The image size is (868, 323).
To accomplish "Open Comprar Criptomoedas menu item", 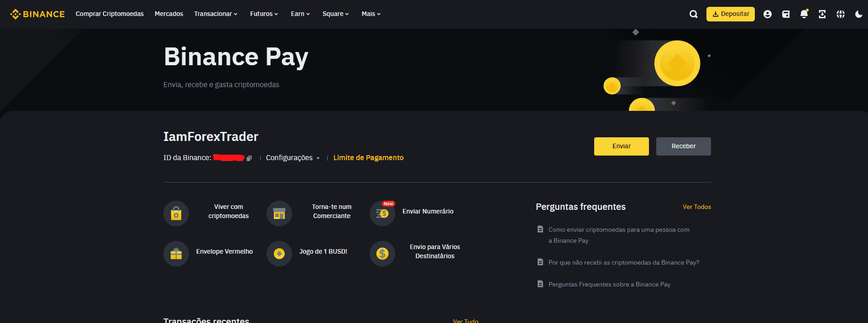I will coord(110,14).
